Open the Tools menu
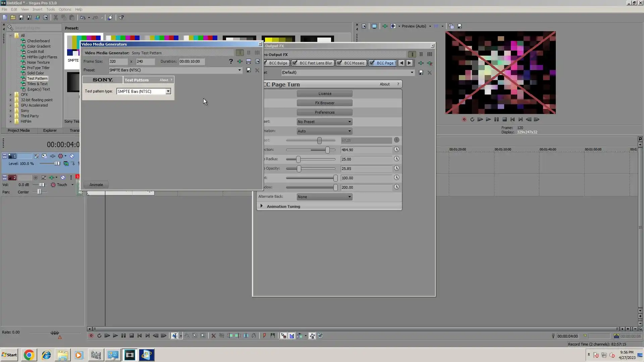644x362 pixels. click(x=50, y=9)
